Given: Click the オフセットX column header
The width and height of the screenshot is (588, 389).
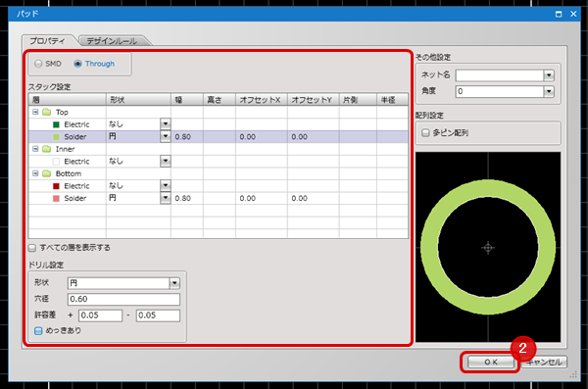Looking at the screenshot, I should click(262, 100).
